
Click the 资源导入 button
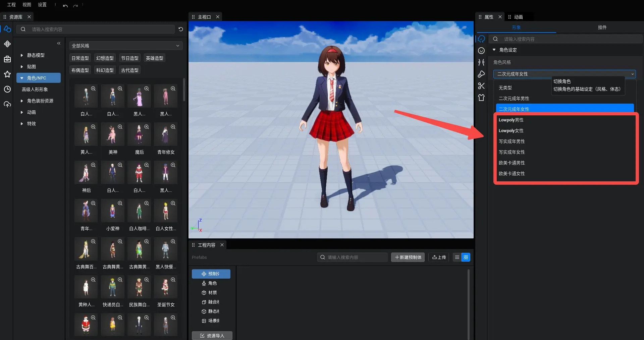coord(212,336)
